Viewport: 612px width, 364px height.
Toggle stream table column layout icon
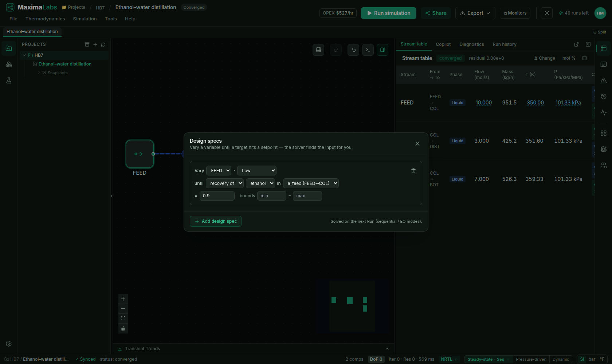(584, 58)
